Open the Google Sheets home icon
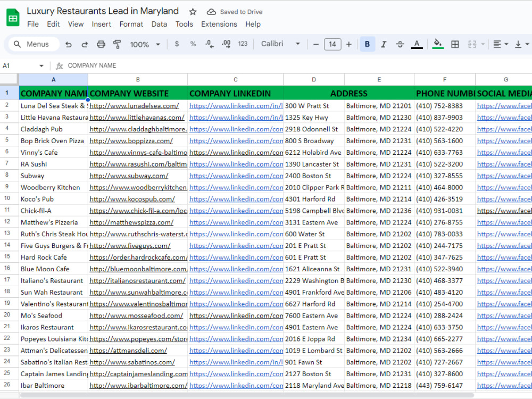 (13, 18)
